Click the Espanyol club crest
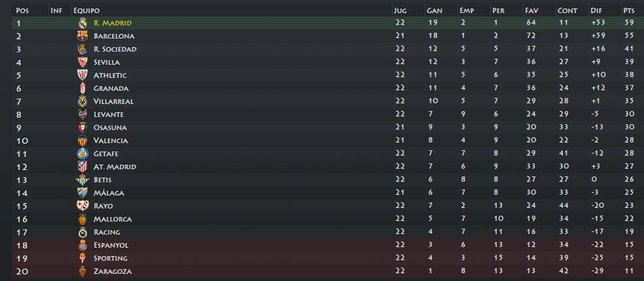The image size is (644, 281). (82, 245)
